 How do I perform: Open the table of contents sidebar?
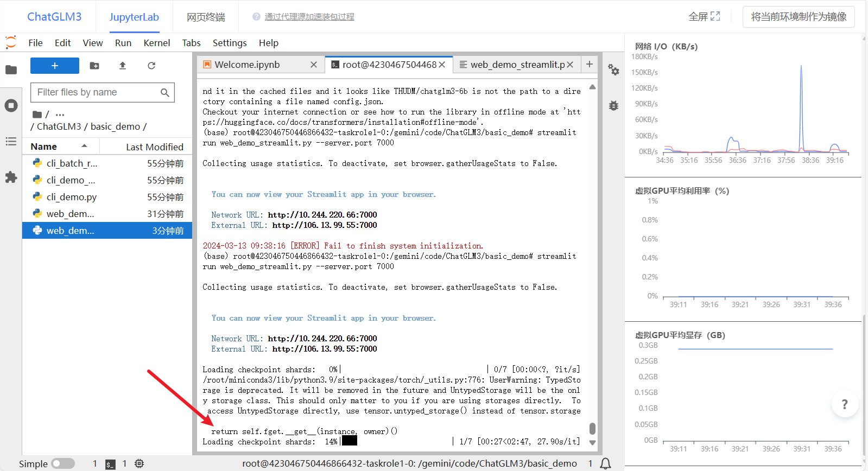coord(11,142)
